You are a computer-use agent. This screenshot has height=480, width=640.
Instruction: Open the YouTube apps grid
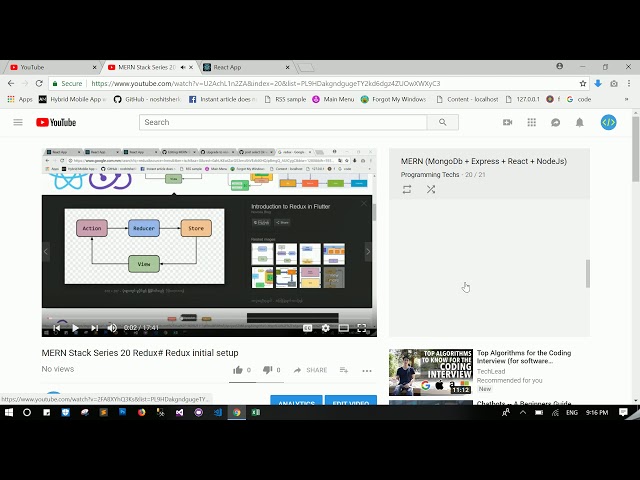[531, 122]
